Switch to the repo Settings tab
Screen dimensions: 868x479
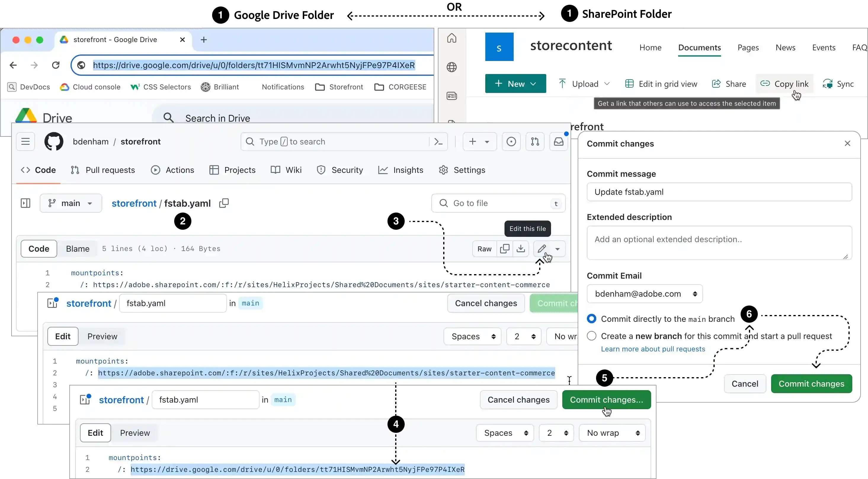pos(462,170)
